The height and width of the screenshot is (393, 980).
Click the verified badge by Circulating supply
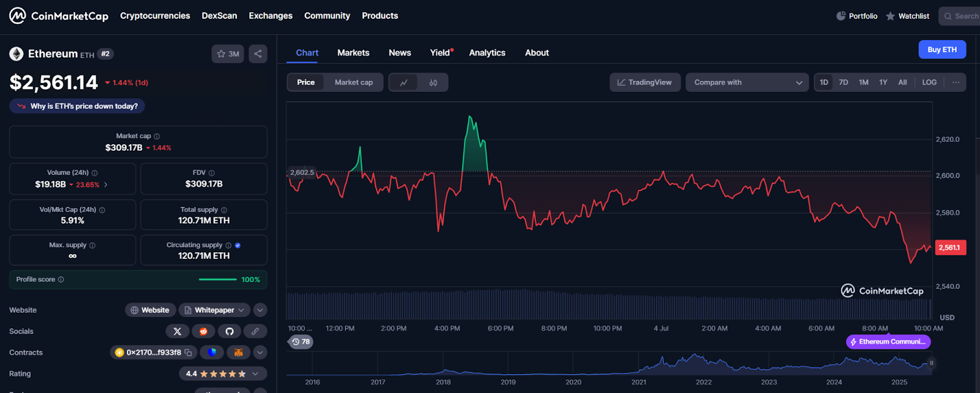click(238, 245)
